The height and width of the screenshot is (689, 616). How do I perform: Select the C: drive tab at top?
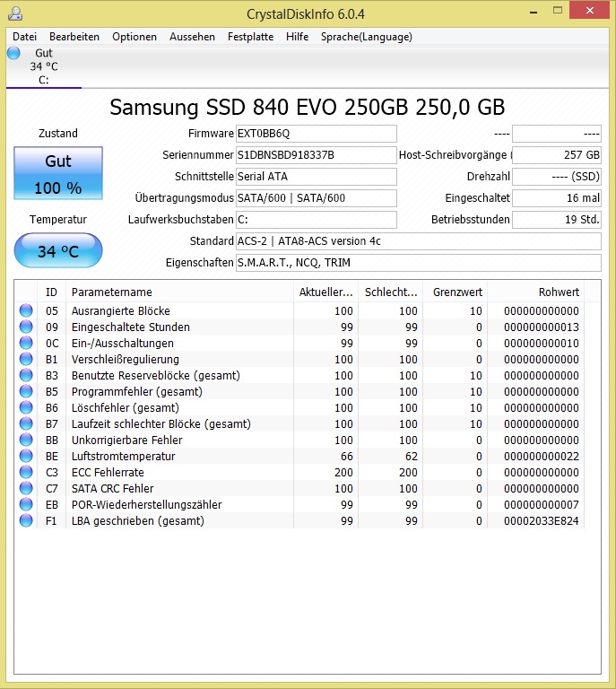44,66
